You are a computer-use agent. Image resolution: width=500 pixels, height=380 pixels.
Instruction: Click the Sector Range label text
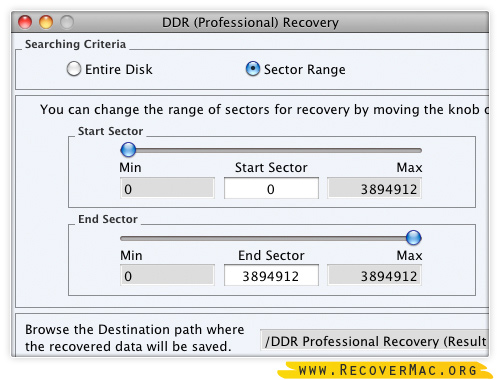coord(305,70)
